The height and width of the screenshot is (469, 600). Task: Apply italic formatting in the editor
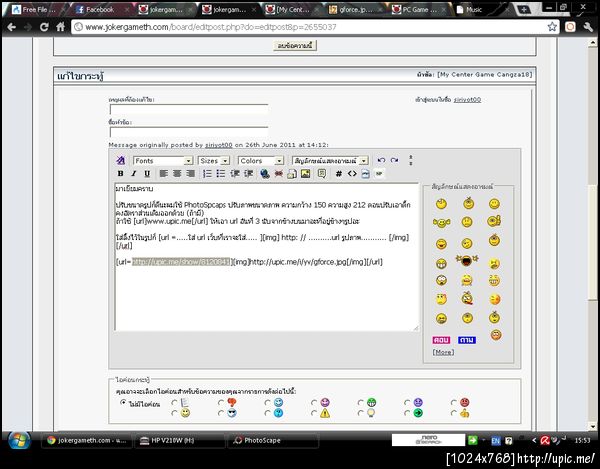pyautogui.click(x=134, y=174)
